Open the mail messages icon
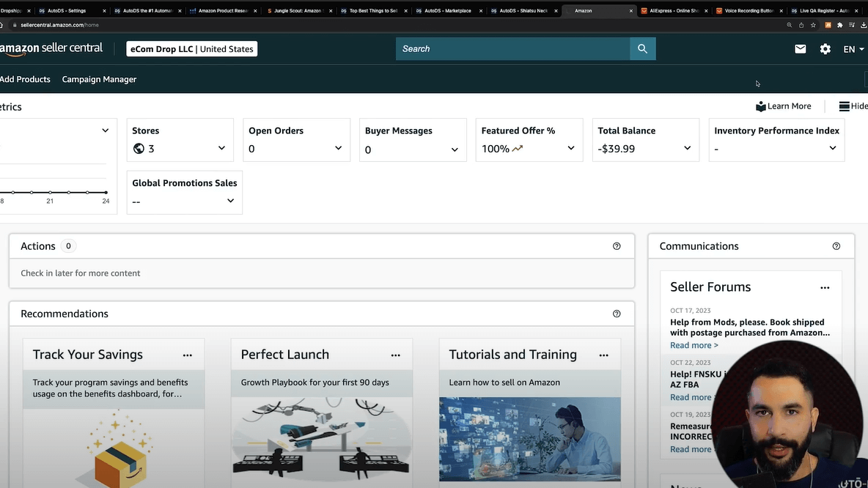 [800, 48]
